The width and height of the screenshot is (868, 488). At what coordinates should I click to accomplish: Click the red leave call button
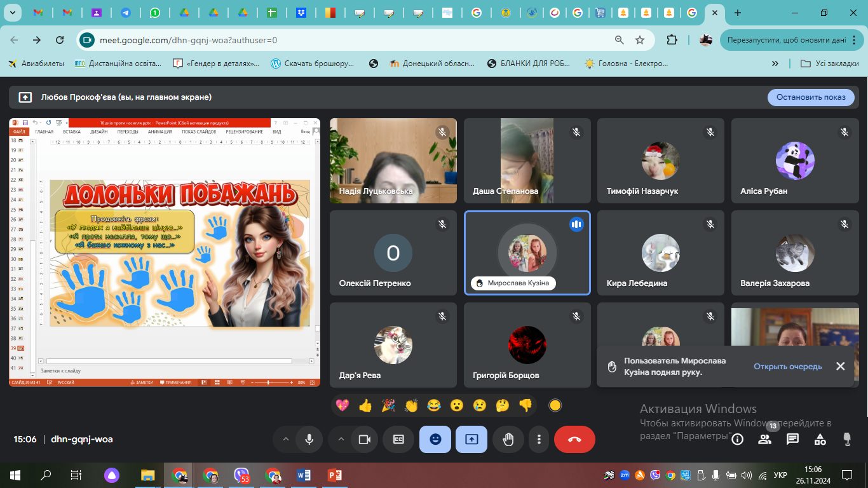574,439
